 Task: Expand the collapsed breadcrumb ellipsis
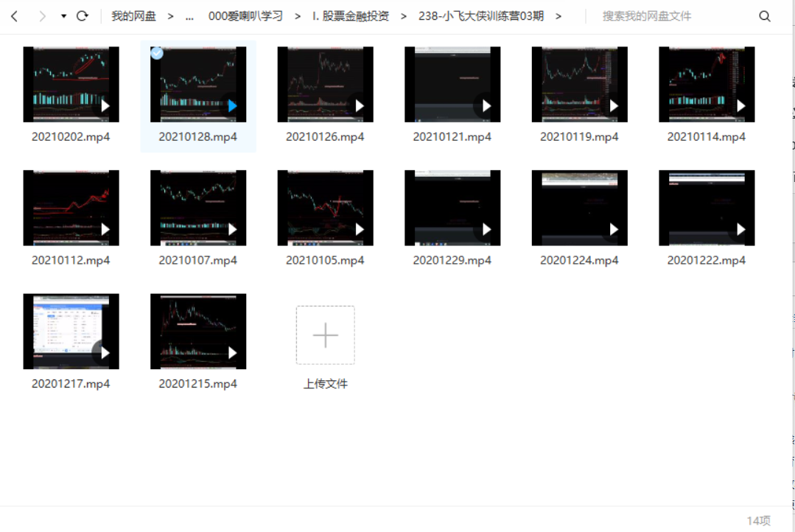[x=189, y=16]
